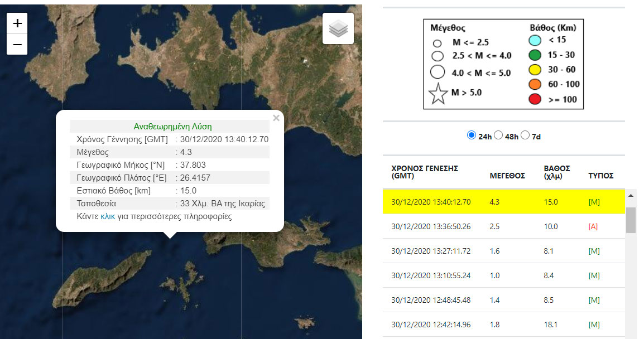Click the 'κλικ' link for more information
Screen dimensions: 644x339
coord(108,216)
